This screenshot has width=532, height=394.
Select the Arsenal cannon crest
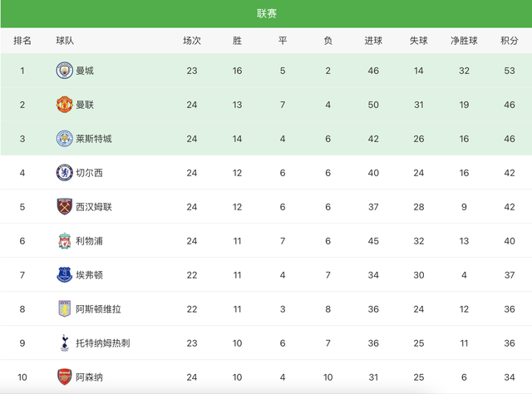pos(65,377)
